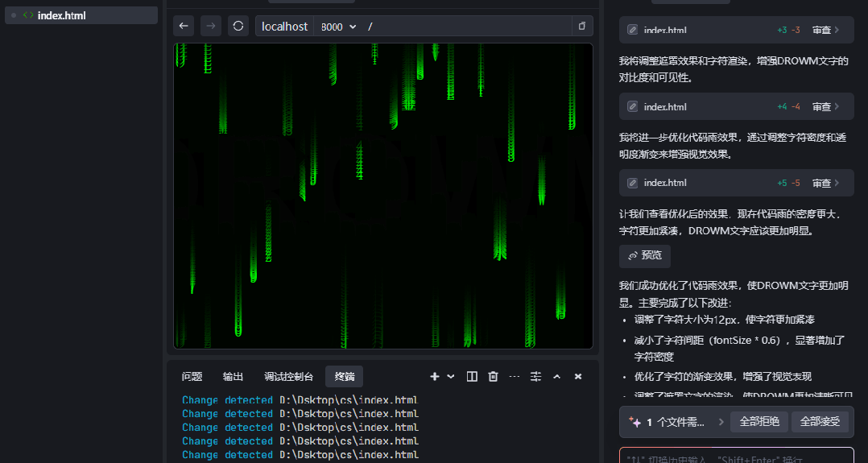Split the terminal panel
This screenshot has height=463, width=868.
click(x=472, y=377)
